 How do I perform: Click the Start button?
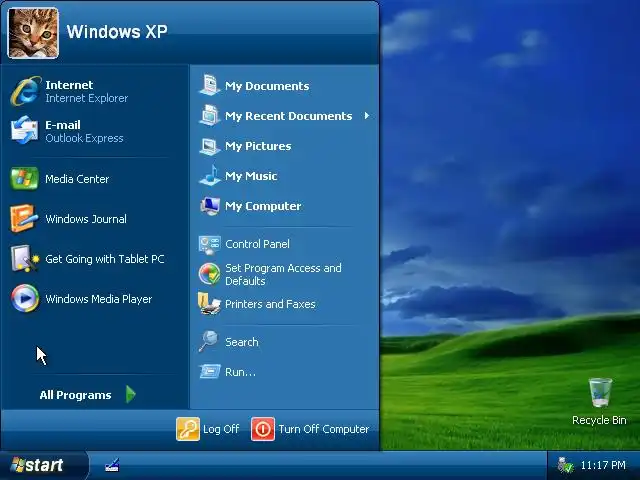tap(44, 465)
